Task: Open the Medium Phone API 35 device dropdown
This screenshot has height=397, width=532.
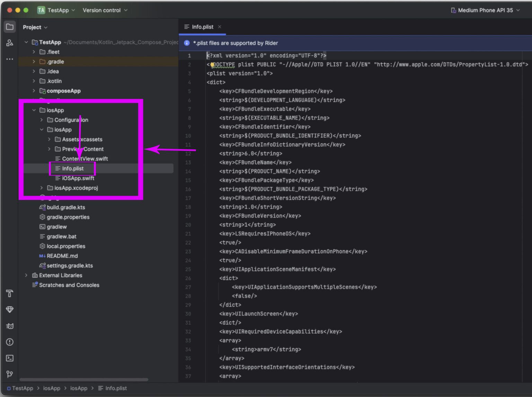Action: 485,10
